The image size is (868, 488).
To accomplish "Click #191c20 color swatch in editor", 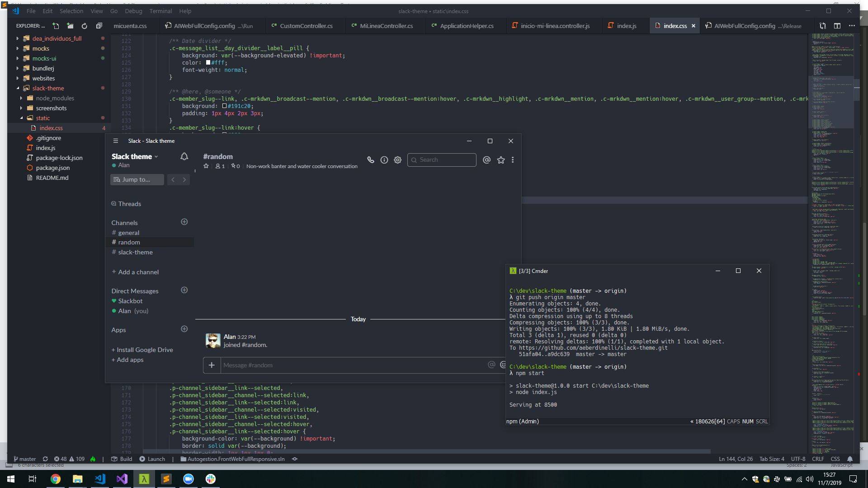I will [x=225, y=106].
